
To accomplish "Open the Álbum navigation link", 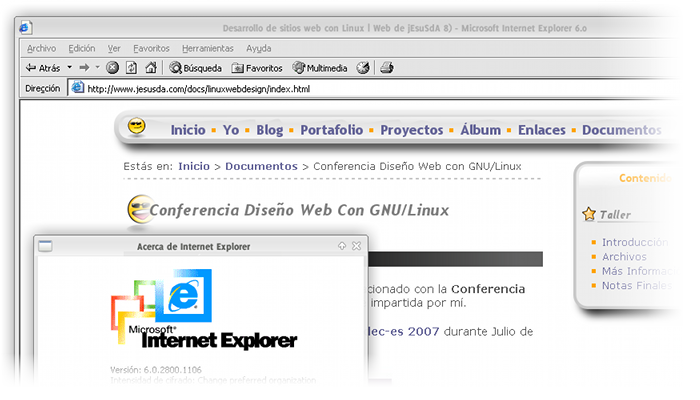I will coord(481,130).
